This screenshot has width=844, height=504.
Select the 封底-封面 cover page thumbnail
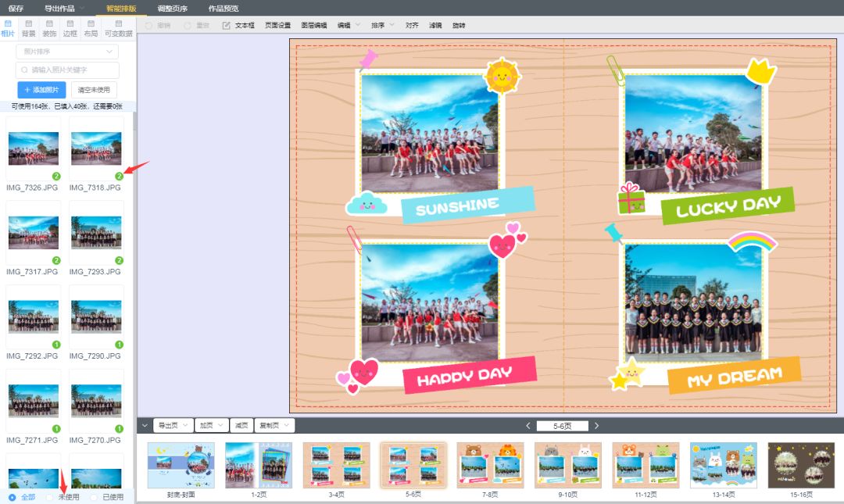coord(181,465)
